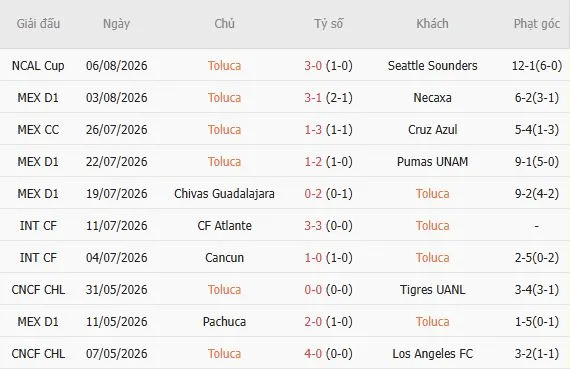Click the 3-1 score against Necaxa
This screenshot has height=369, width=570.
[313, 98]
